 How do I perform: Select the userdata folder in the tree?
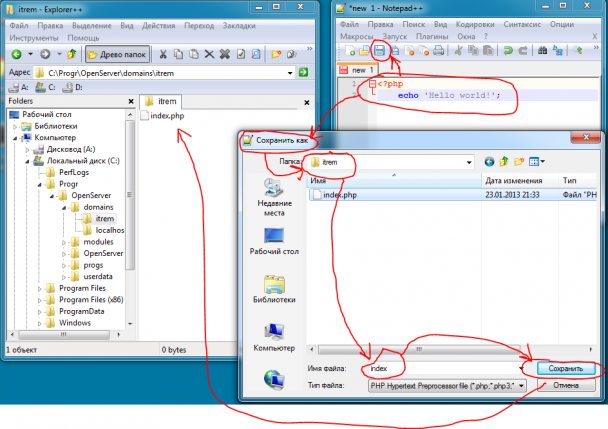(x=92, y=277)
